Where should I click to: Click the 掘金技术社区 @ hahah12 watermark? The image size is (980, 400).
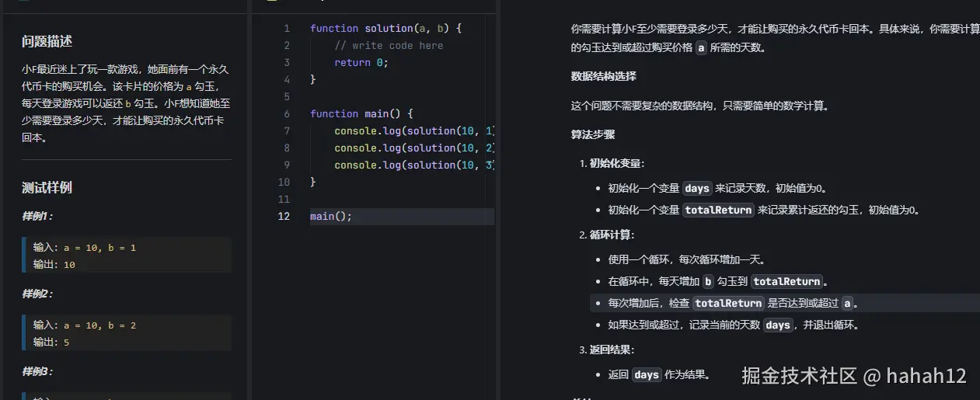tap(854, 377)
